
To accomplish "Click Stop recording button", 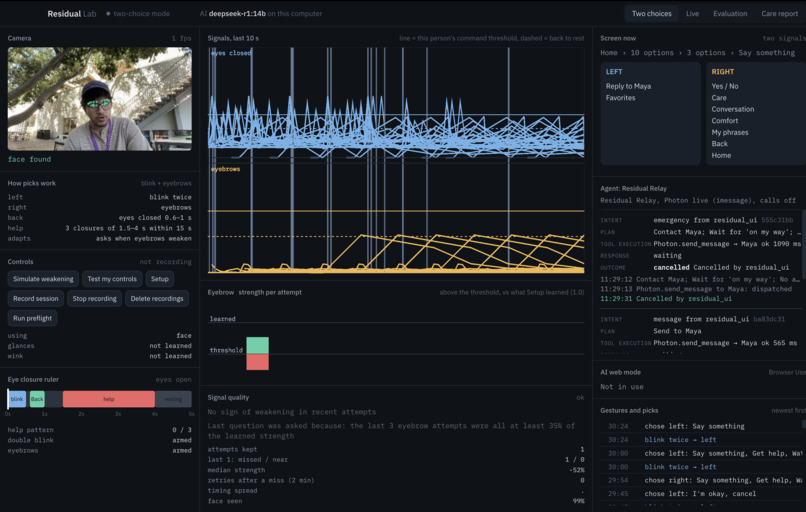I will pyautogui.click(x=94, y=299).
